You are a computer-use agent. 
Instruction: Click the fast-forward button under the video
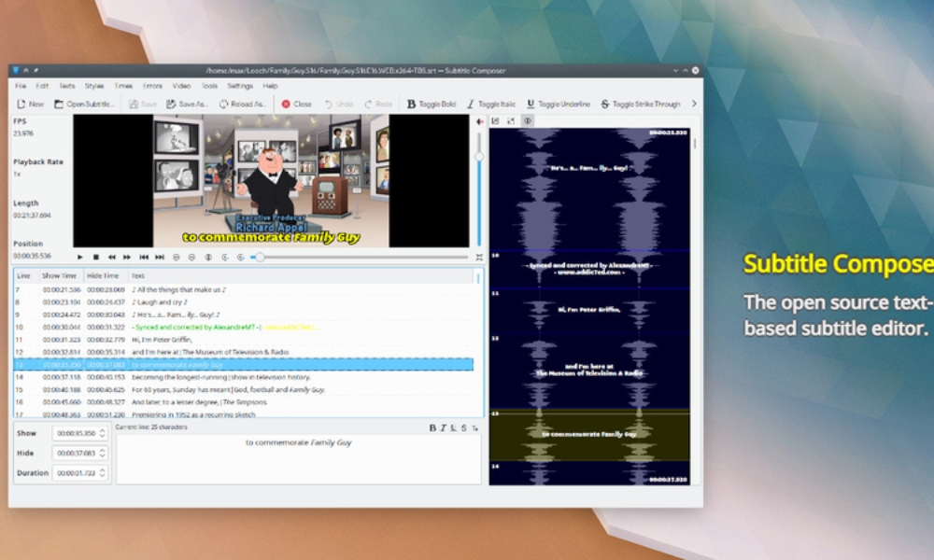[x=127, y=257]
